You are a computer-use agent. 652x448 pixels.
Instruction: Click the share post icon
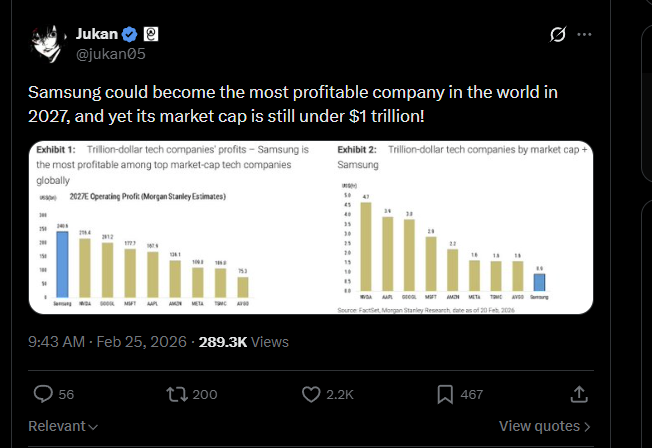pos(579,394)
